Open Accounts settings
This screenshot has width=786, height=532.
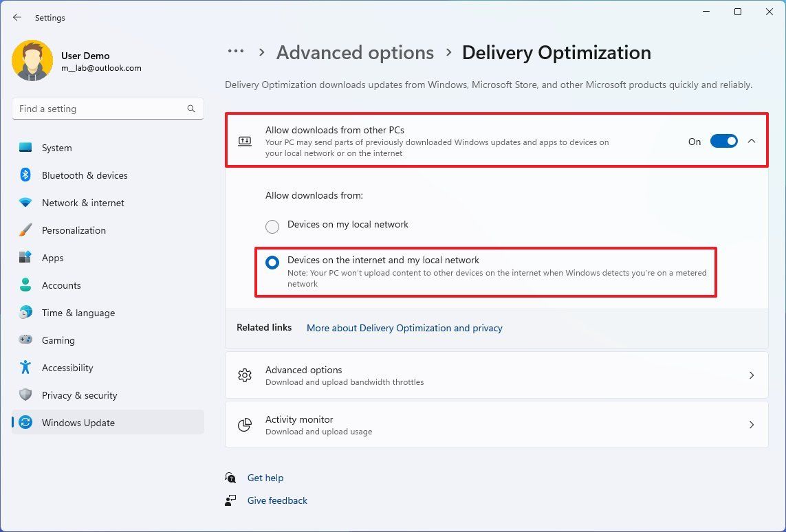tap(108, 285)
